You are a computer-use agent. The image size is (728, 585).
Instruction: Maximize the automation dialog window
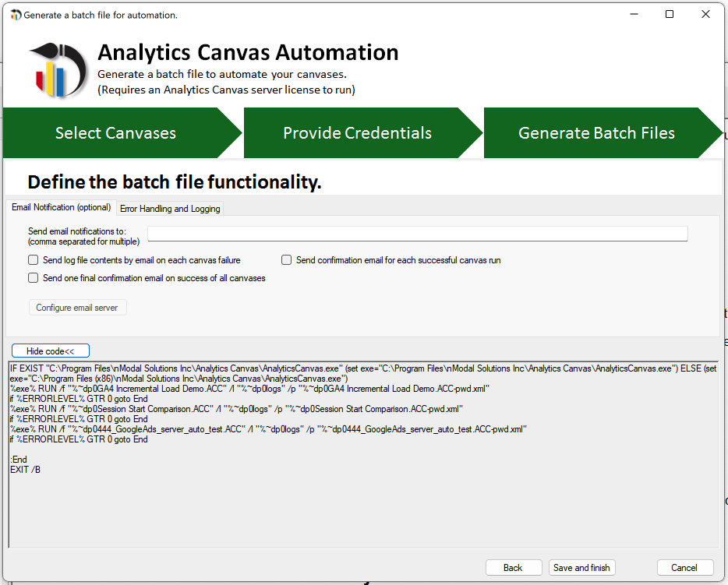pyautogui.click(x=670, y=14)
